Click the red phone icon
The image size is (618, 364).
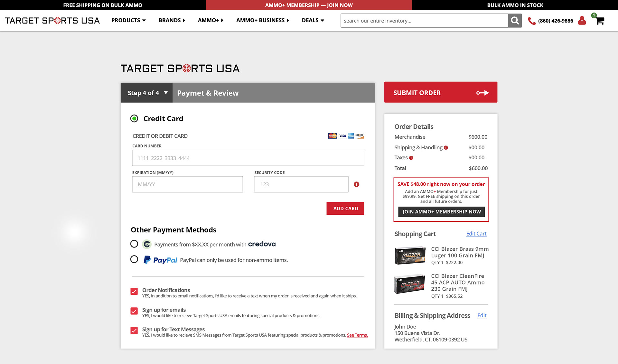(532, 21)
